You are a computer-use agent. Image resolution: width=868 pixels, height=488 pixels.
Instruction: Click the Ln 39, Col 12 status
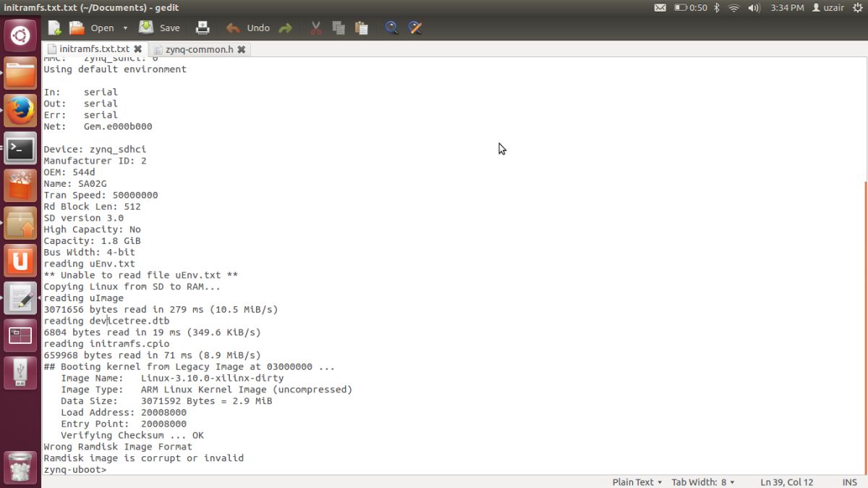(x=787, y=481)
